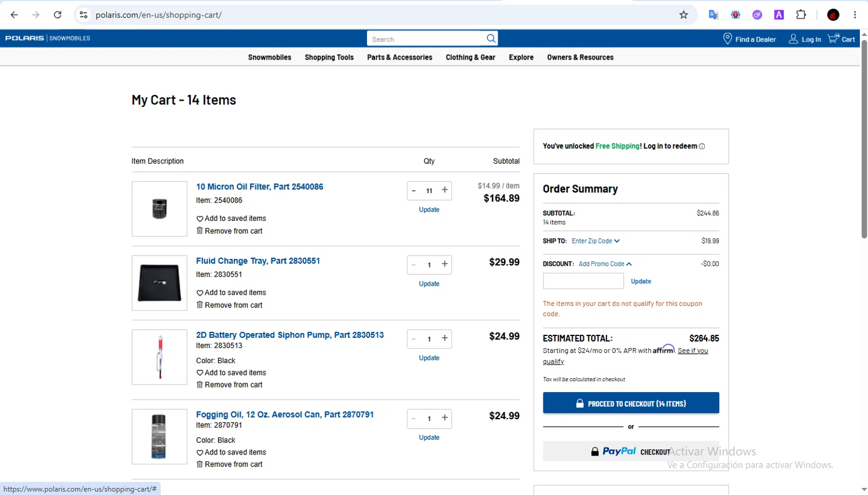The image size is (868, 495).
Task: View site information icon in address bar
Action: (83, 15)
